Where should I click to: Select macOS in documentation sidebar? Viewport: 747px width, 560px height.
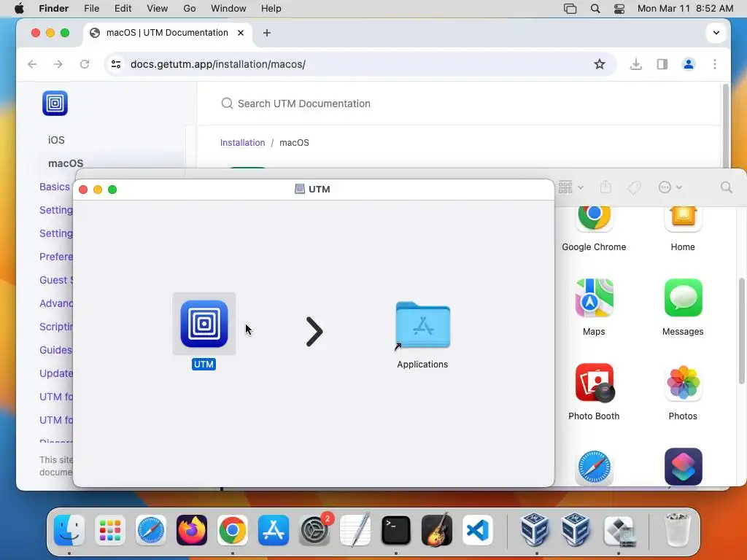click(66, 163)
